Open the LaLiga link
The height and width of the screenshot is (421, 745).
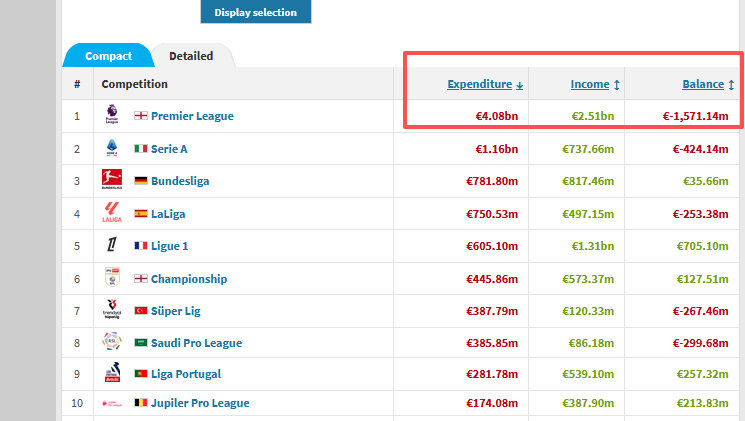168,214
